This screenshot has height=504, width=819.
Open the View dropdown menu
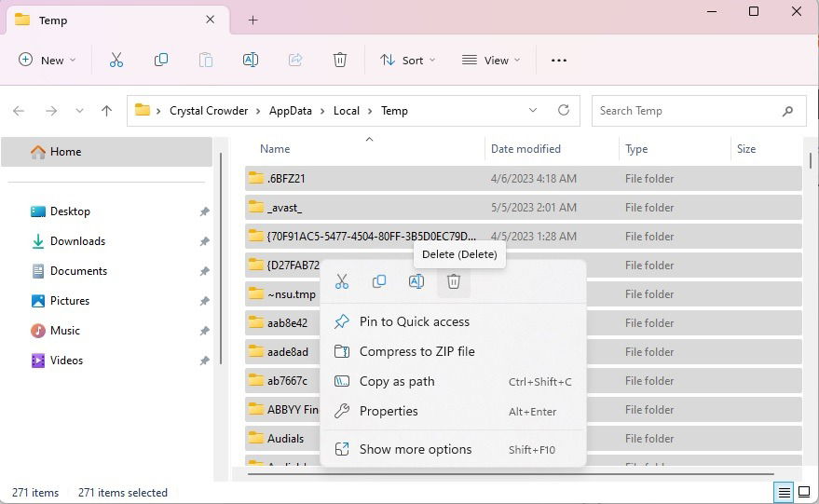pos(491,60)
